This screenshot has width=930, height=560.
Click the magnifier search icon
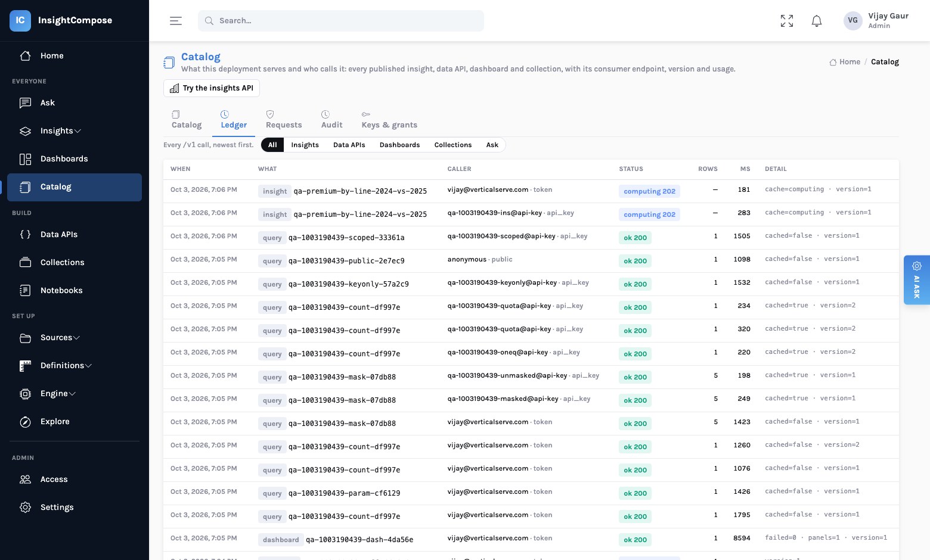(209, 21)
